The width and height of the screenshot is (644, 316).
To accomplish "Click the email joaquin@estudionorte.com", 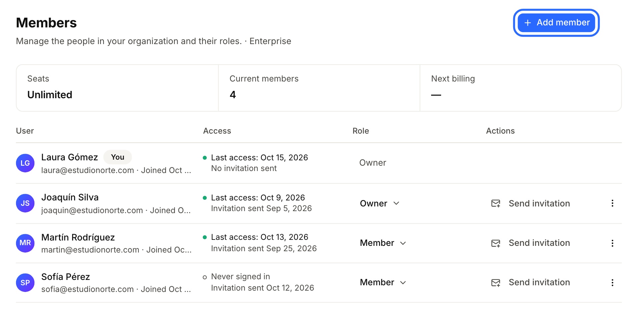I will click(x=92, y=210).
